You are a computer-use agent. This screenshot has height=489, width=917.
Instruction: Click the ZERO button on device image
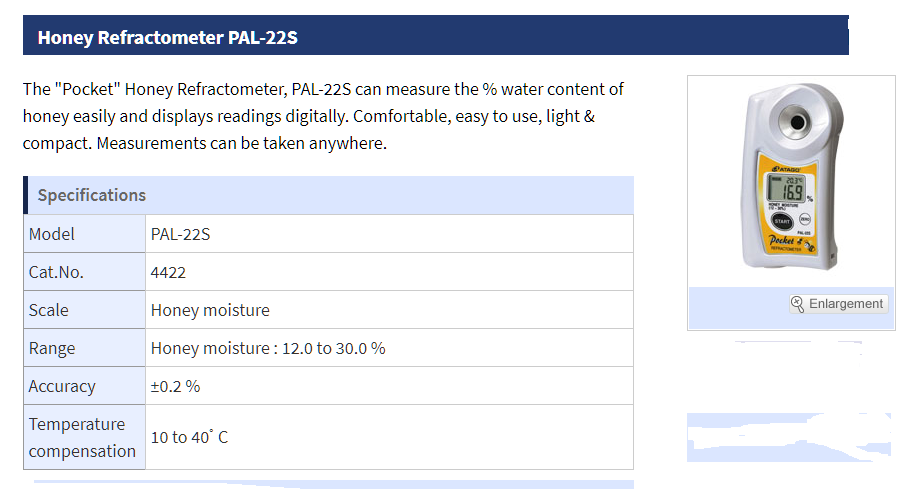click(x=805, y=219)
